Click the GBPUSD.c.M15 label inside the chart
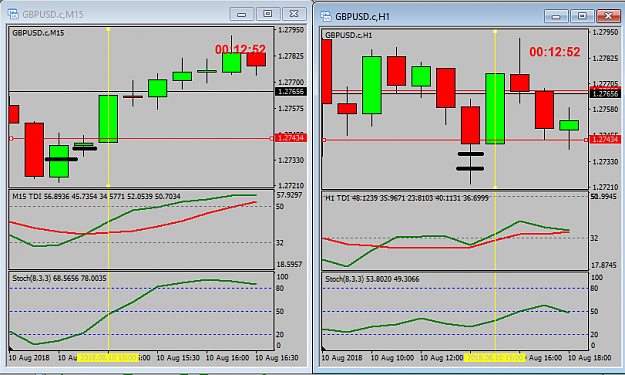625x375 pixels. tap(38, 33)
